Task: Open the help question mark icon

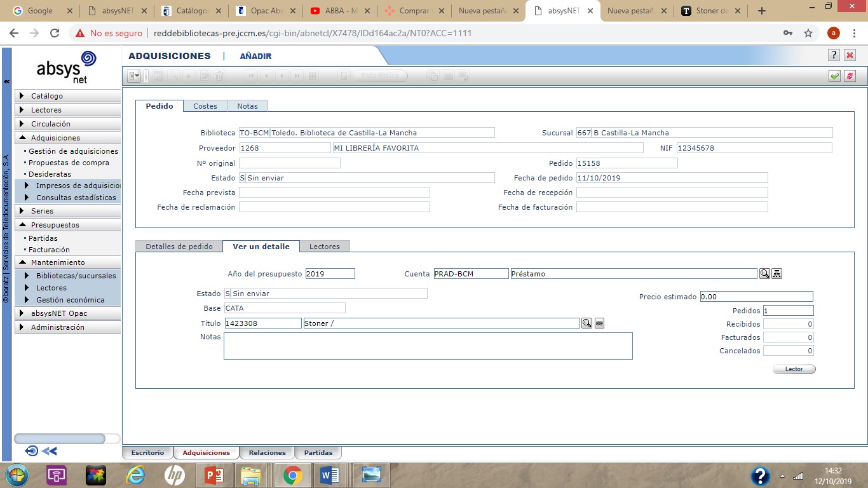Action: pyautogui.click(x=834, y=55)
